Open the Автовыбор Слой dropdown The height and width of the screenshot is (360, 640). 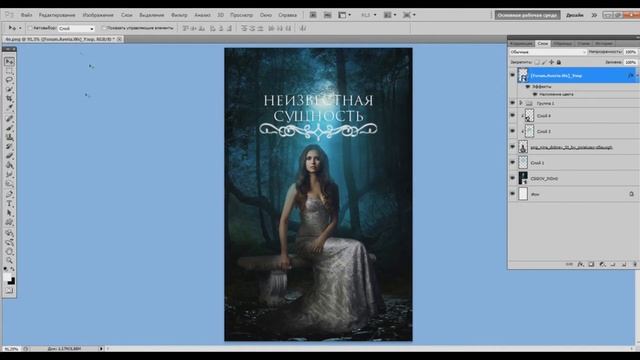tap(76, 29)
